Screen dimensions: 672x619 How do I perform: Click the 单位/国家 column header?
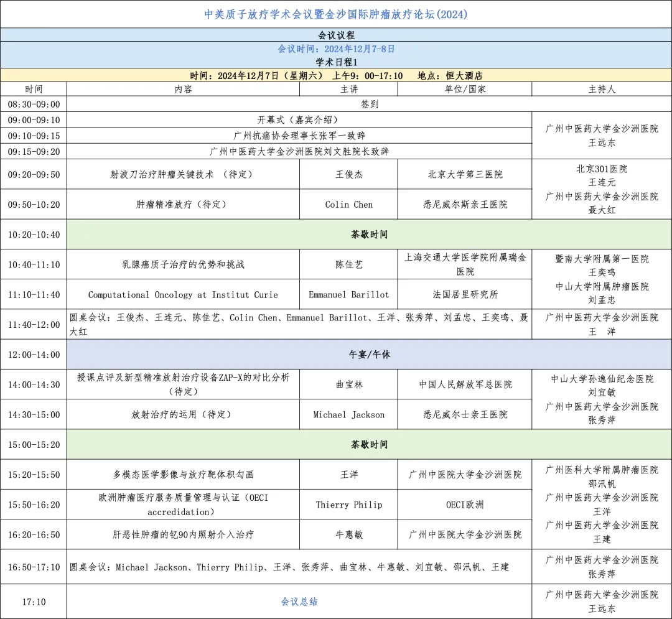click(465, 89)
